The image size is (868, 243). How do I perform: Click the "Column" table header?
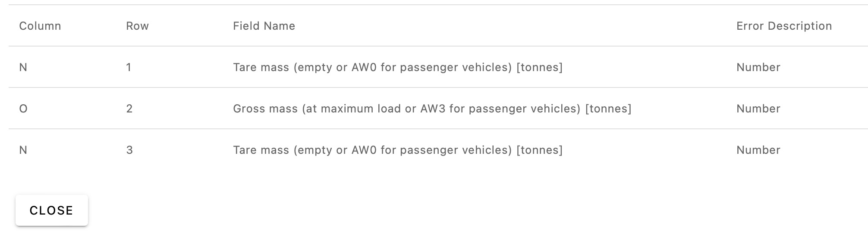[x=40, y=26]
